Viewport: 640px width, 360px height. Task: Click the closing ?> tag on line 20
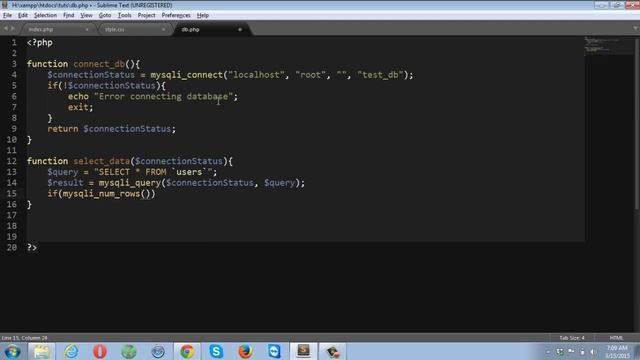pyautogui.click(x=32, y=248)
